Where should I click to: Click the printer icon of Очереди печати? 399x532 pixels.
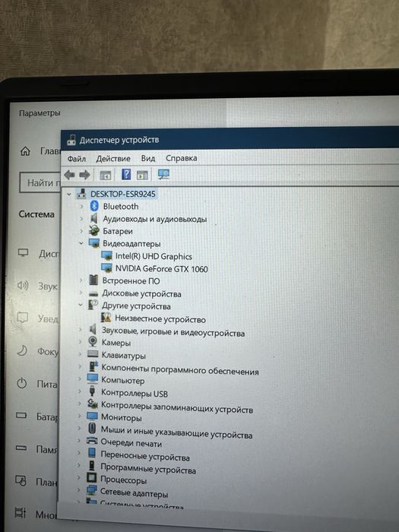click(x=92, y=441)
